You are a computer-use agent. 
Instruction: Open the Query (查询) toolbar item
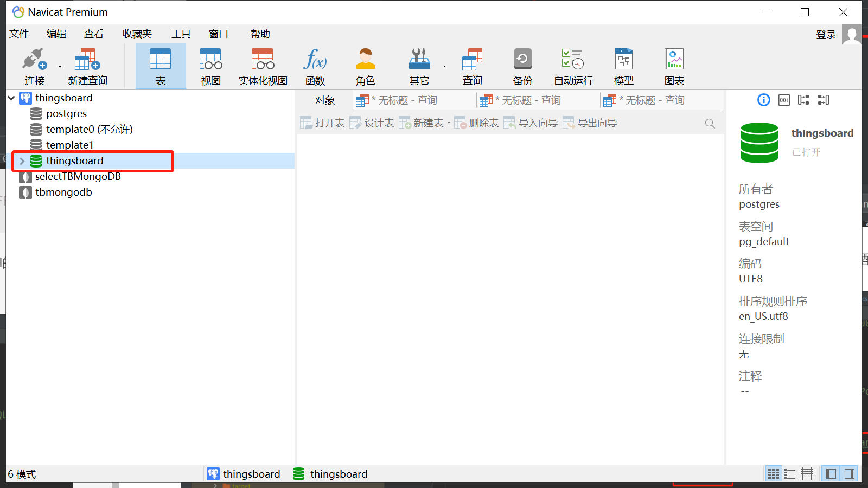[x=472, y=66]
